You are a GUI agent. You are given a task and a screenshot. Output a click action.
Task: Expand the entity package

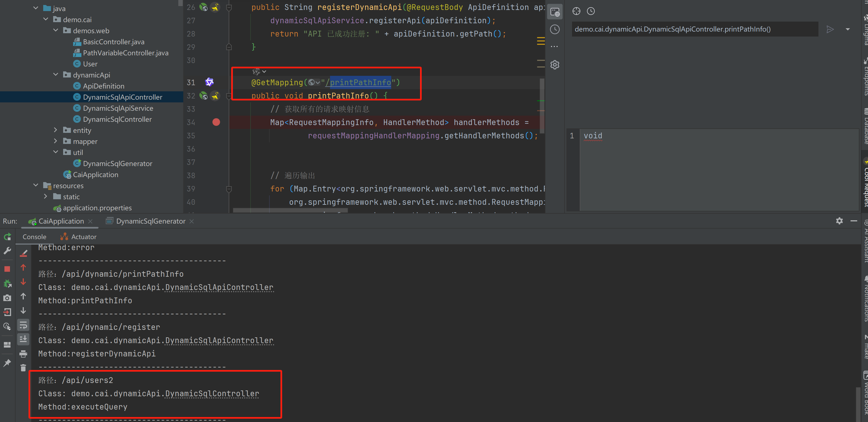click(x=56, y=130)
